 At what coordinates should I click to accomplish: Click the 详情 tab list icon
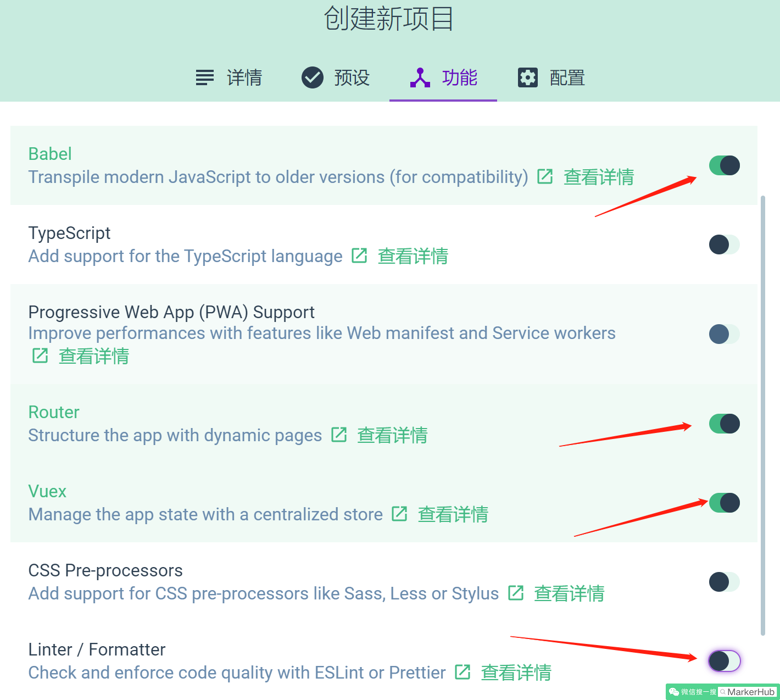205,77
